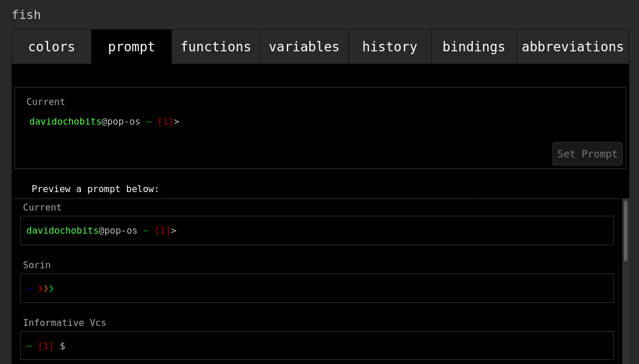Click the 'Sorin' label
639x364 pixels.
[37, 265]
